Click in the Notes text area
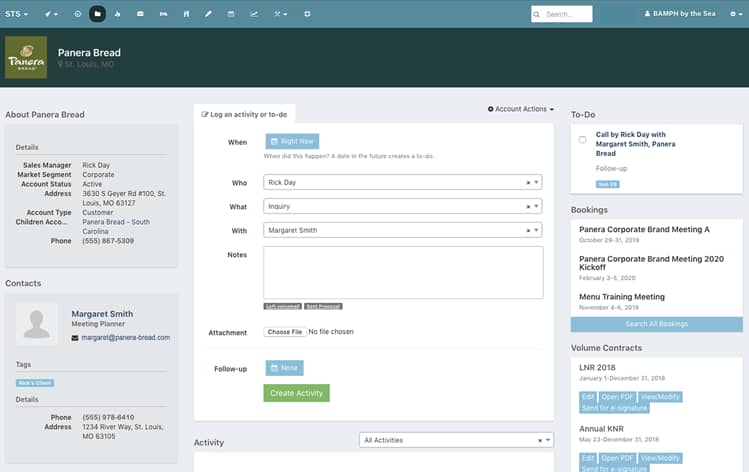 pyautogui.click(x=403, y=273)
